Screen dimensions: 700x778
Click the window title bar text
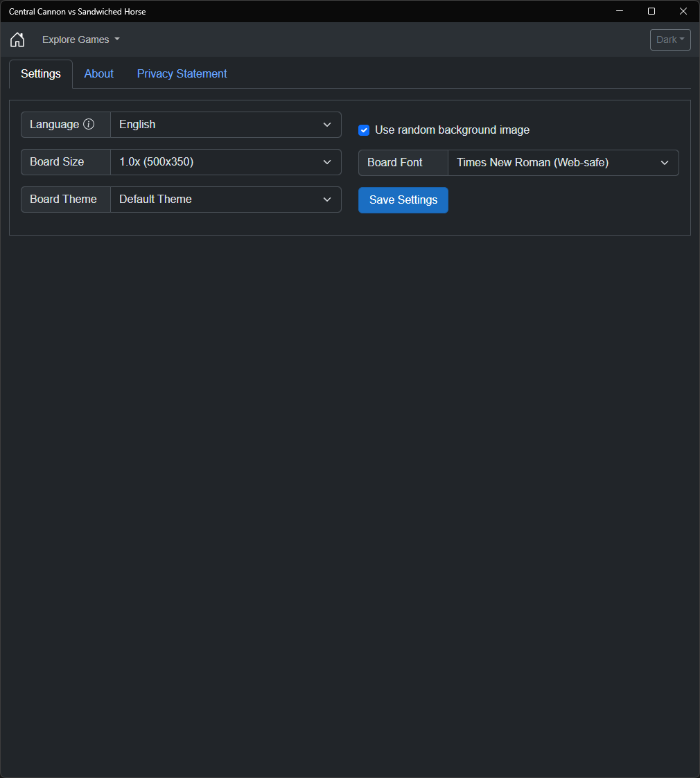coord(78,11)
